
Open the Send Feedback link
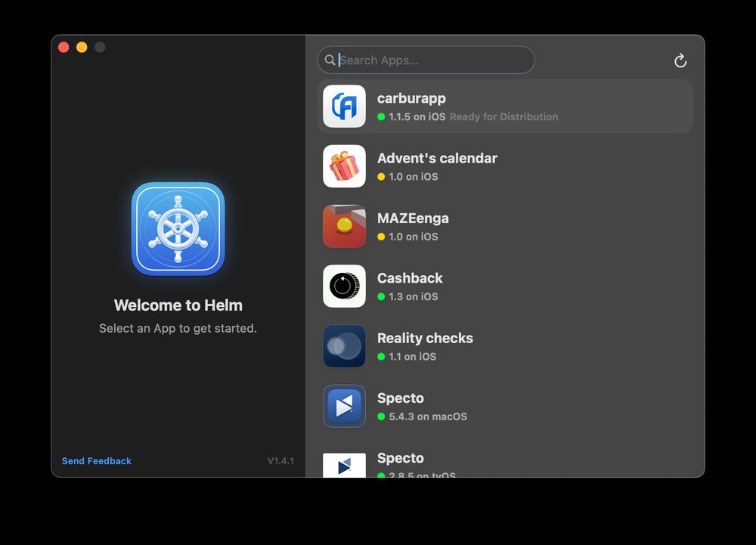(x=97, y=460)
